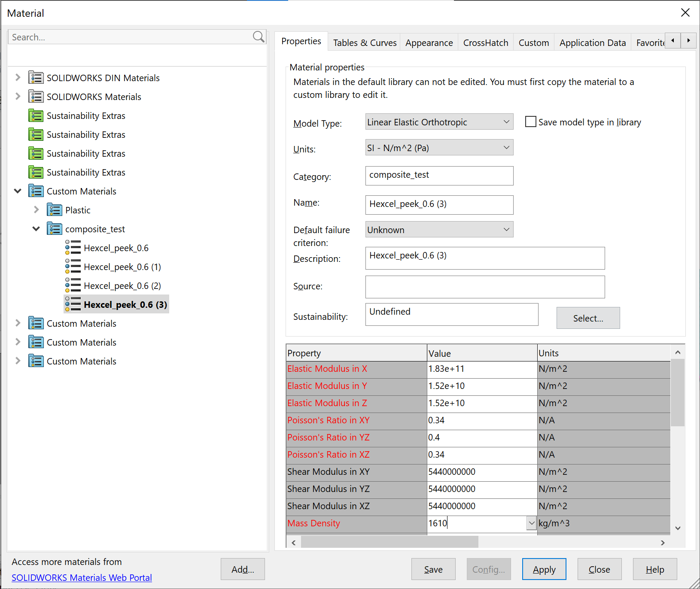
Task: Click the Sustainability Undefined field
Action: click(452, 314)
